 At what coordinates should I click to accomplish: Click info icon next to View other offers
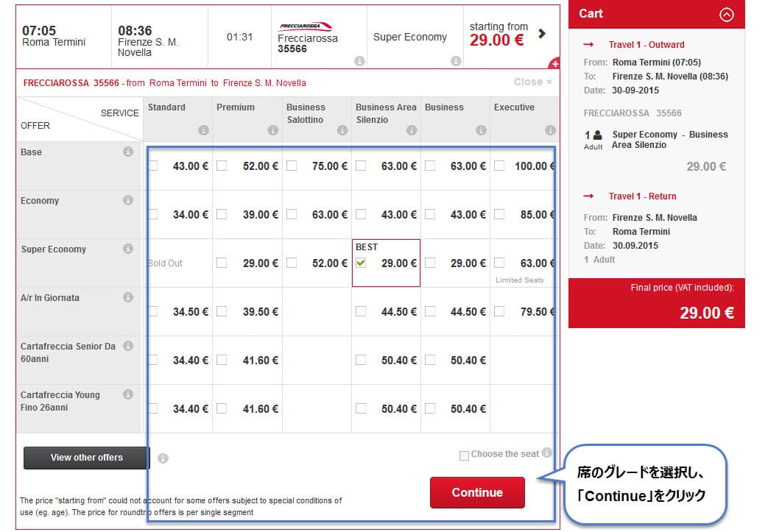point(163,458)
